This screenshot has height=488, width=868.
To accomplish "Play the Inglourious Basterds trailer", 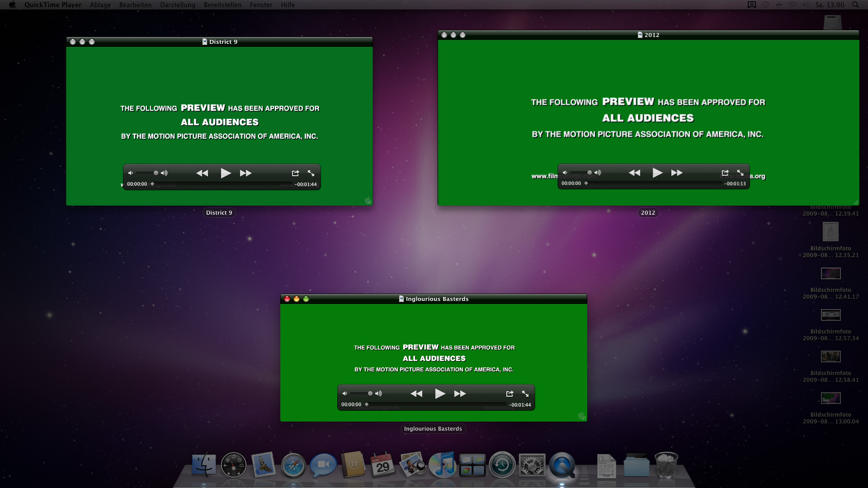I will pos(440,394).
